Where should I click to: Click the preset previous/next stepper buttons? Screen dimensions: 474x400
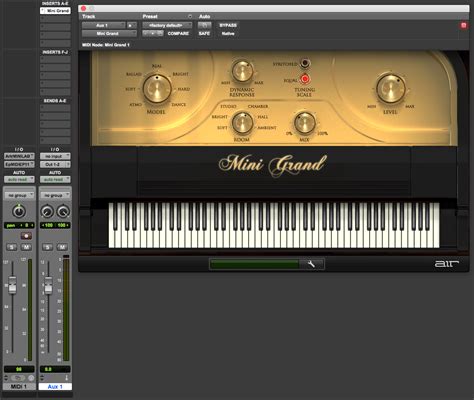pyautogui.click(x=153, y=33)
